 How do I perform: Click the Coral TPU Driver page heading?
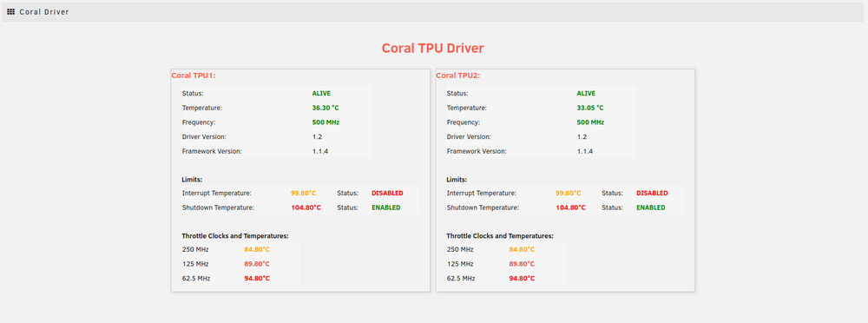[433, 49]
